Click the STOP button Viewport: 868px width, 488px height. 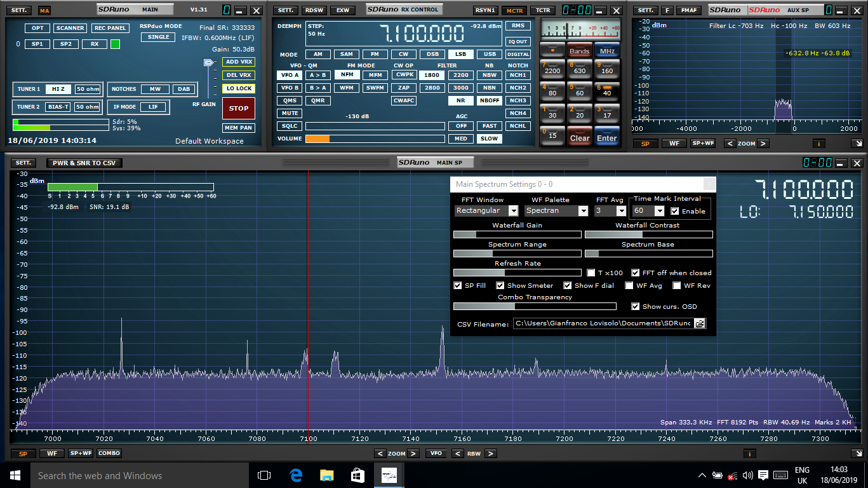pos(239,108)
